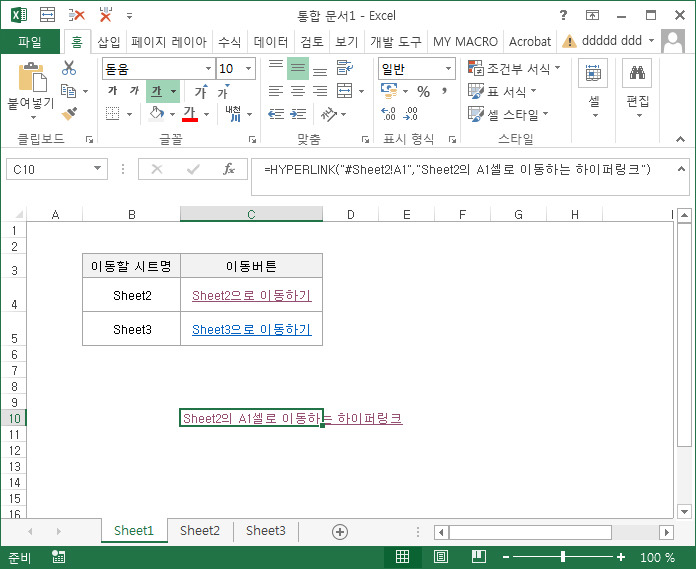This screenshot has height=569, width=696.
Task: Expand the Name Box dropdown arrow
Action: [x=97, y=169]
